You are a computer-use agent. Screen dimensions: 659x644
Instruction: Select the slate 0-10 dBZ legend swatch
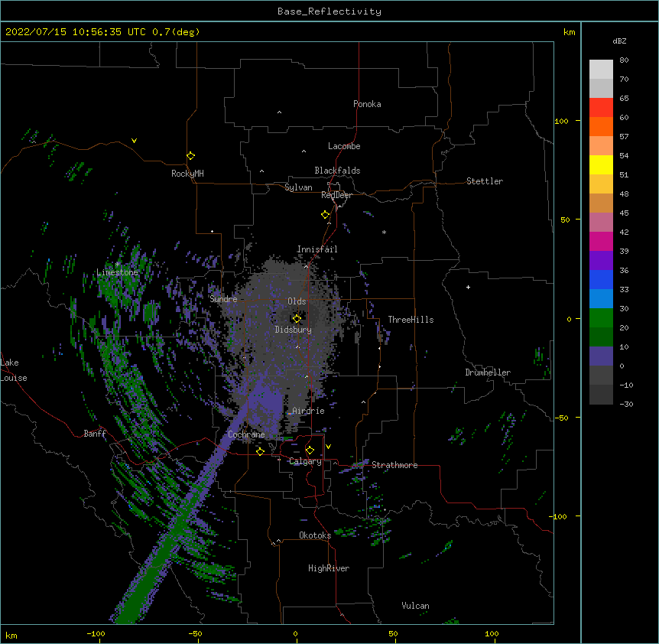(x=601, y=356)
